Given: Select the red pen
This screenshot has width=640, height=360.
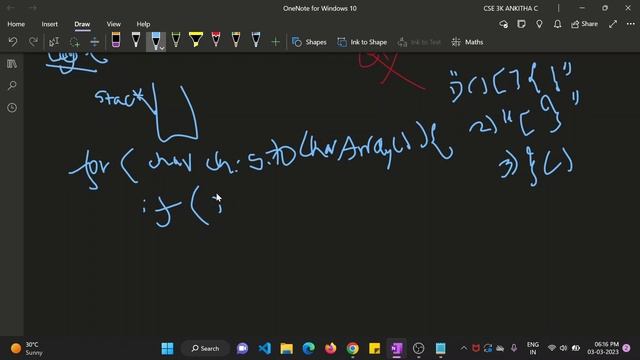Looking at the screenshot, I should point(216,40).
